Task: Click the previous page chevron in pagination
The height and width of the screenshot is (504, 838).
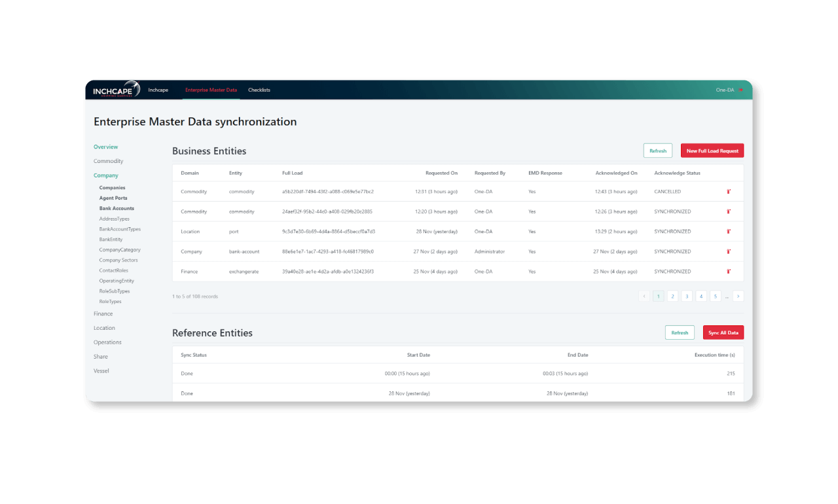Action: (644, 296)
